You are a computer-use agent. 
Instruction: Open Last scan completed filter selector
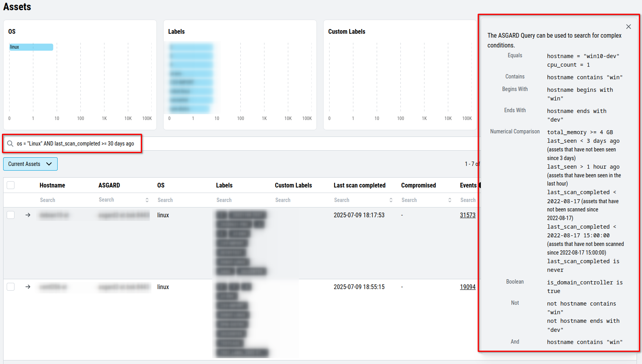point(363,200)
